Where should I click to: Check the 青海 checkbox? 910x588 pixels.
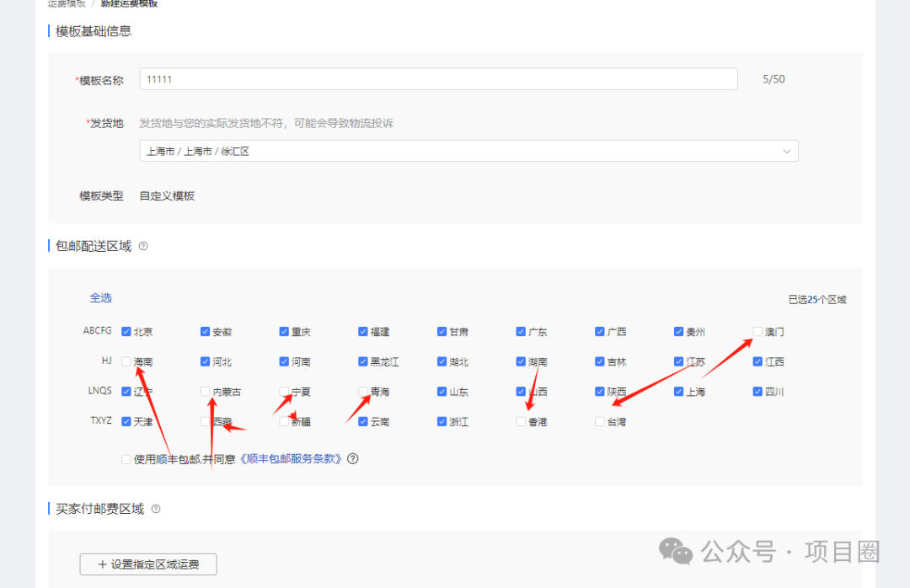tap(362, 391)
